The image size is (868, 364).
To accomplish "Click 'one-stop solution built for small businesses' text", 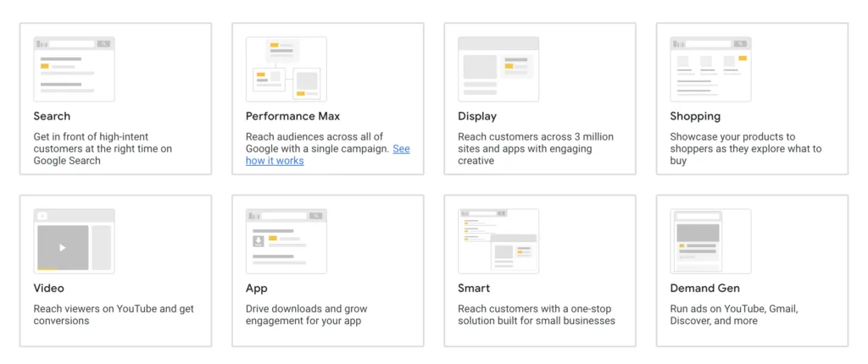I will [537, 315].
